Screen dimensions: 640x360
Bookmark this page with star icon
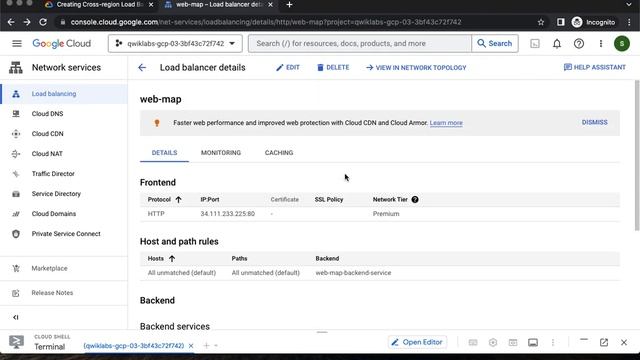[541, 22]
